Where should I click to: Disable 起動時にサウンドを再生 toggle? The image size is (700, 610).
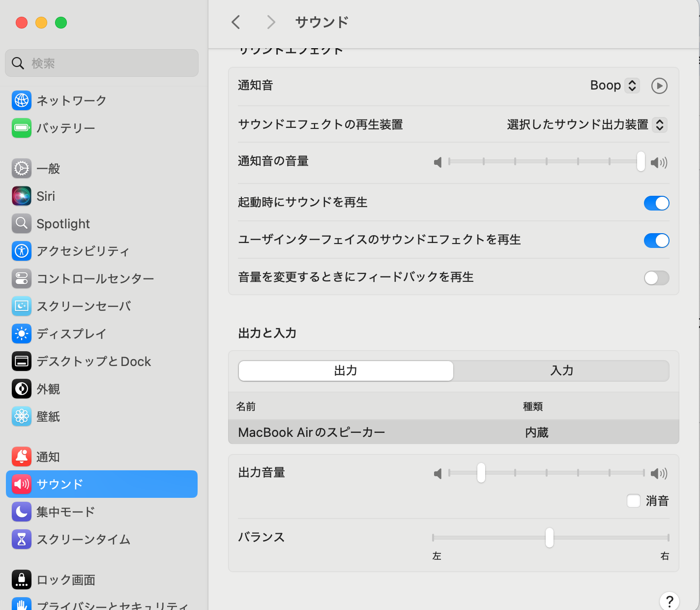(x=656, y=203)
